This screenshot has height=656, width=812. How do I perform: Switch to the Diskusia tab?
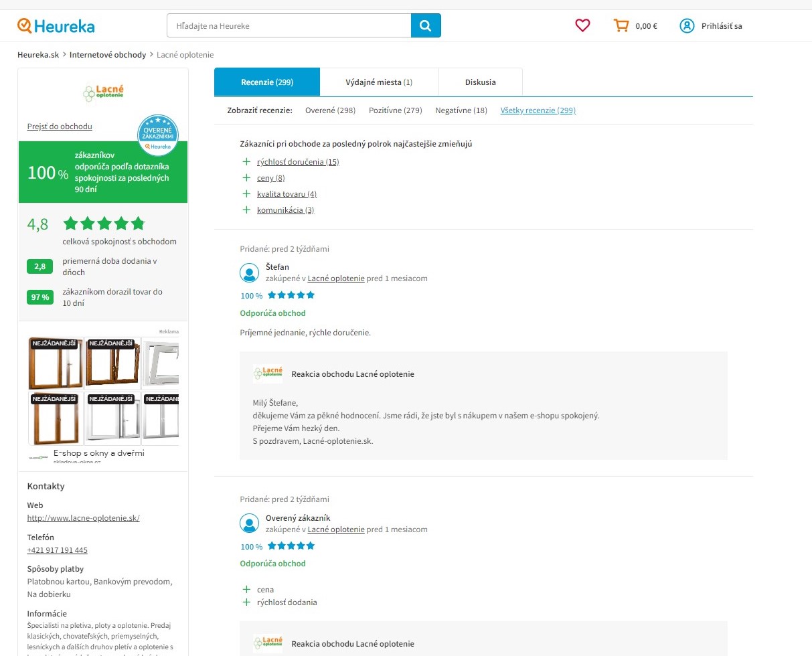coord(481,82)
